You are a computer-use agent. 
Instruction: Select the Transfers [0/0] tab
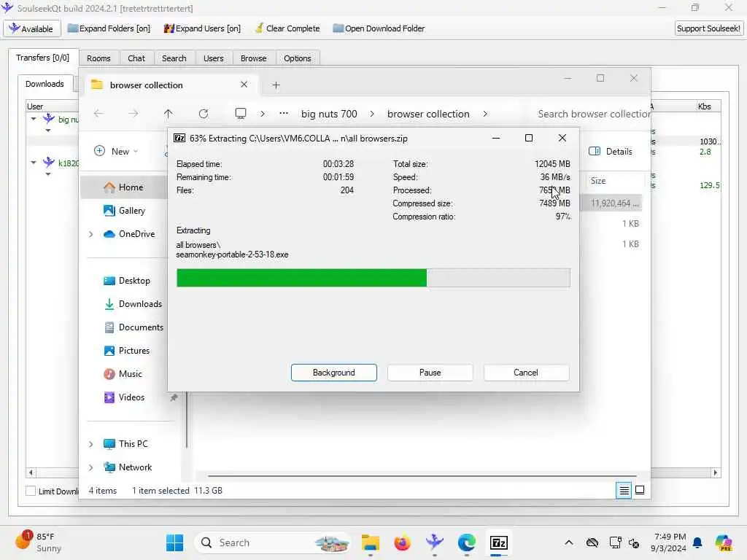(x=42, y=58)
